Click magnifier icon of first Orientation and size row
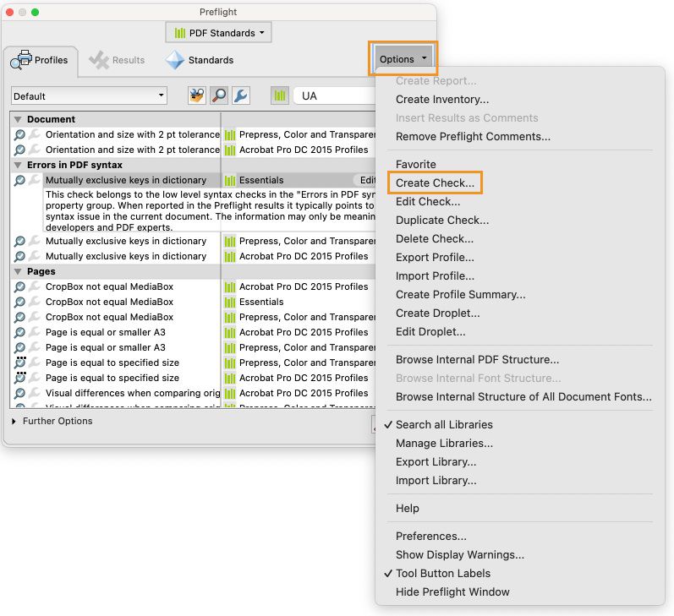Screen dimensions: 674x616 (x=19, y=135)
